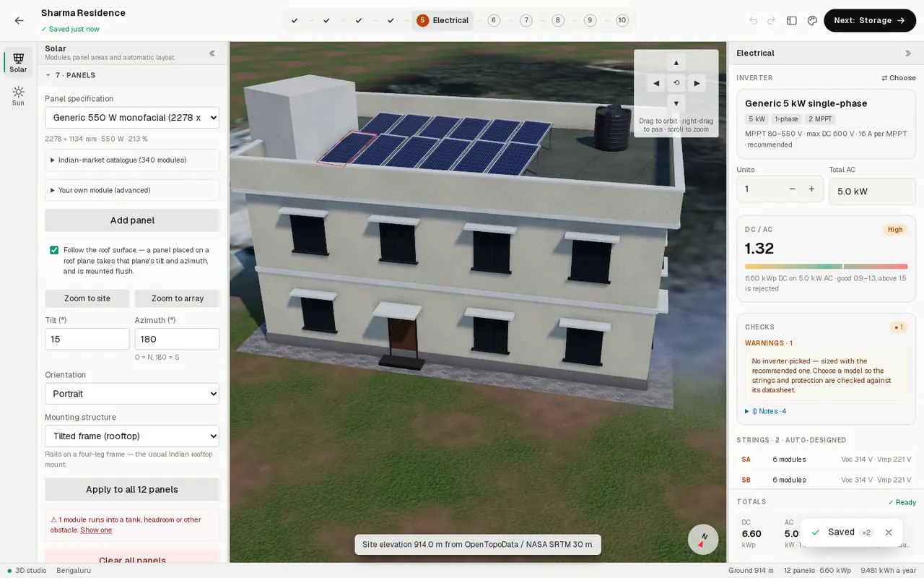This screenshot has height=578, width=924.
Task: Click the 'Show one' link
Action: coord(96,530)
